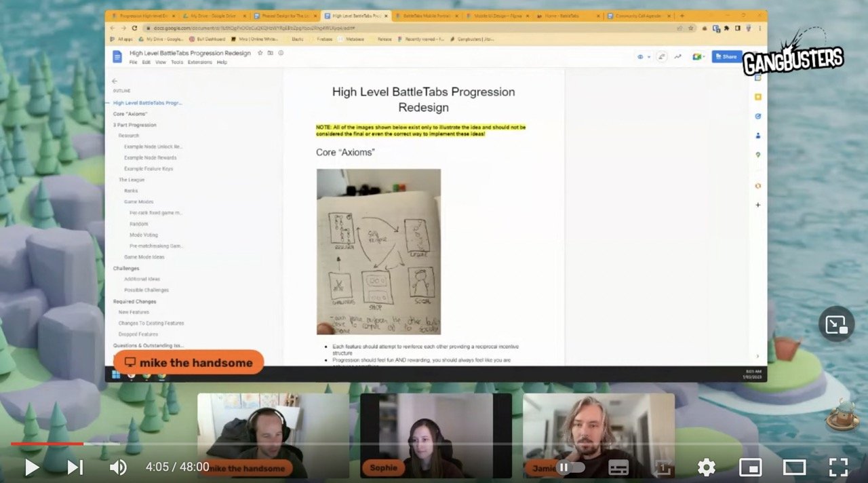Star the High Level BattleTabs document

pyautogui.click(x=260, y=53)
